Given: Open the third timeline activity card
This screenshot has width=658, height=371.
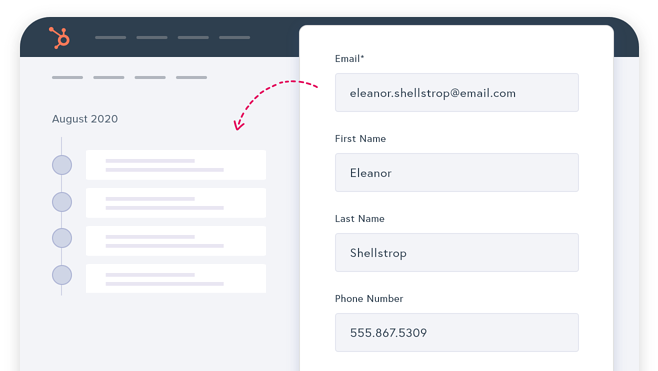Looking at the screenshot, I should [176, 241].
